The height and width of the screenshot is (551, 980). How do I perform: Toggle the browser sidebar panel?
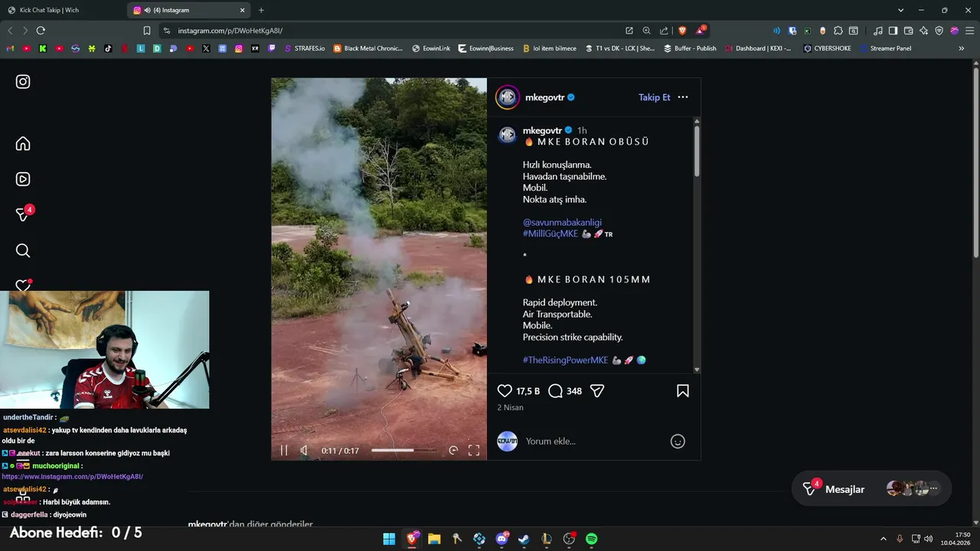[x=893, y=31]
